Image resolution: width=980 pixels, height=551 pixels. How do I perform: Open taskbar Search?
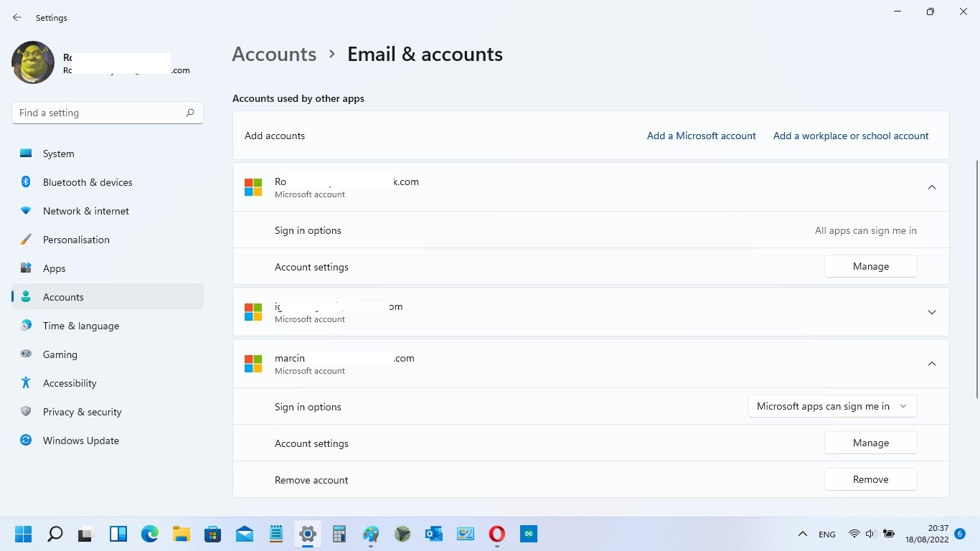pyautogui.click(x=55, y=534)
